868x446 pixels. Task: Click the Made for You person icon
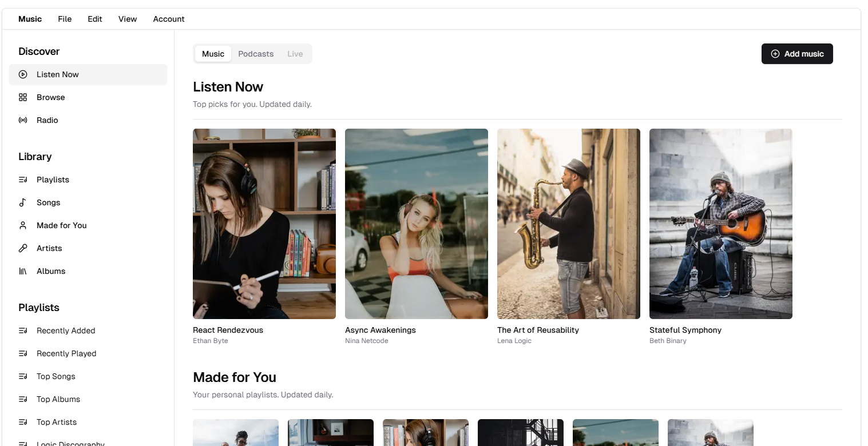[x=23, y=225]
